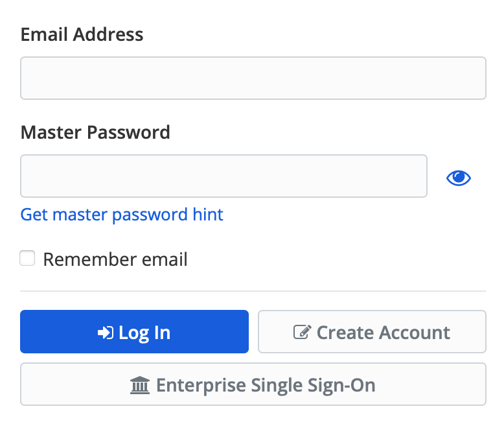Viewport: 504px width, 424px height.
Task: Click the Log In text on the blue button
Action: tap(144, 333)
